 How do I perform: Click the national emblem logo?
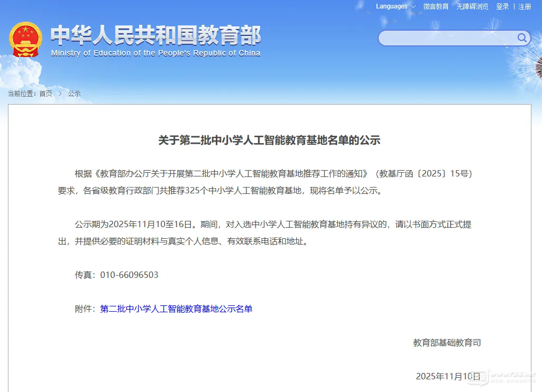[x=25, y=40]
